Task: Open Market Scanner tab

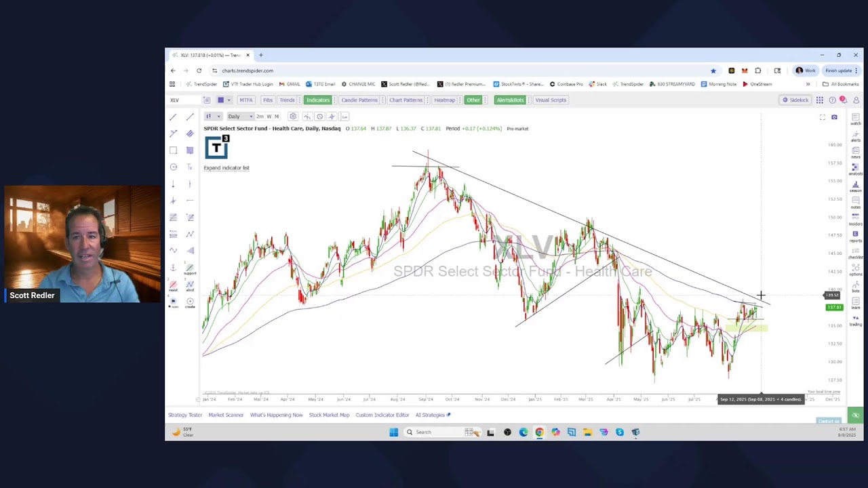Action: point(226,415)
